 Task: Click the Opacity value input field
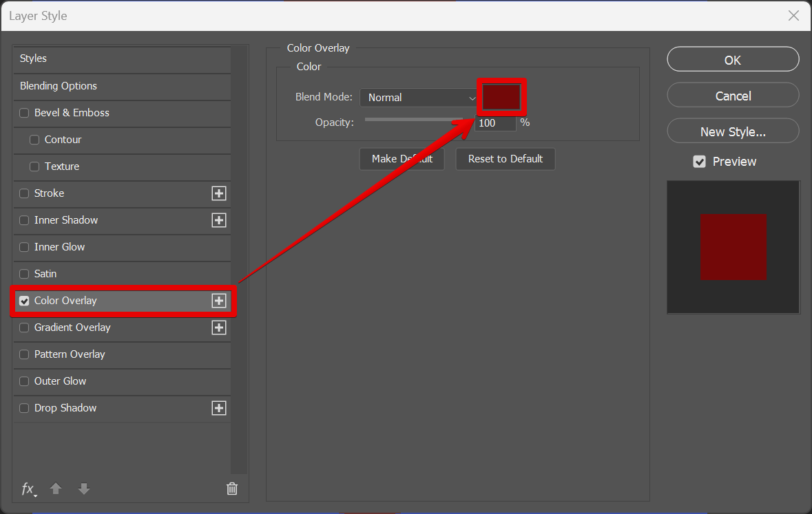coord(495,122)
